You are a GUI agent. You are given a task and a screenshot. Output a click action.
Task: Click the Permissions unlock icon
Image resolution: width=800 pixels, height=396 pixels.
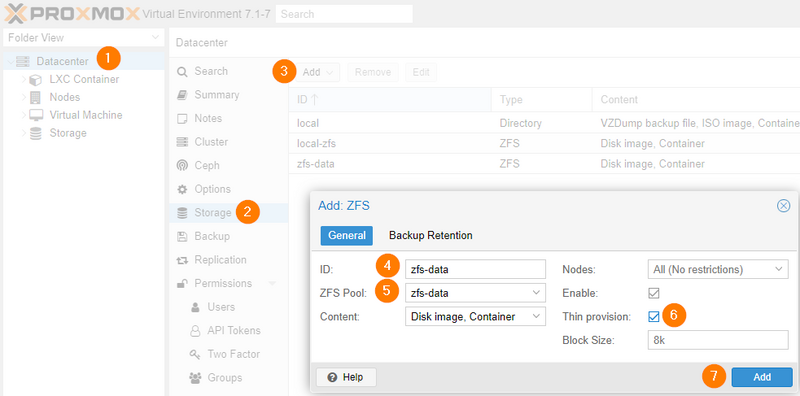coord(182,283)
